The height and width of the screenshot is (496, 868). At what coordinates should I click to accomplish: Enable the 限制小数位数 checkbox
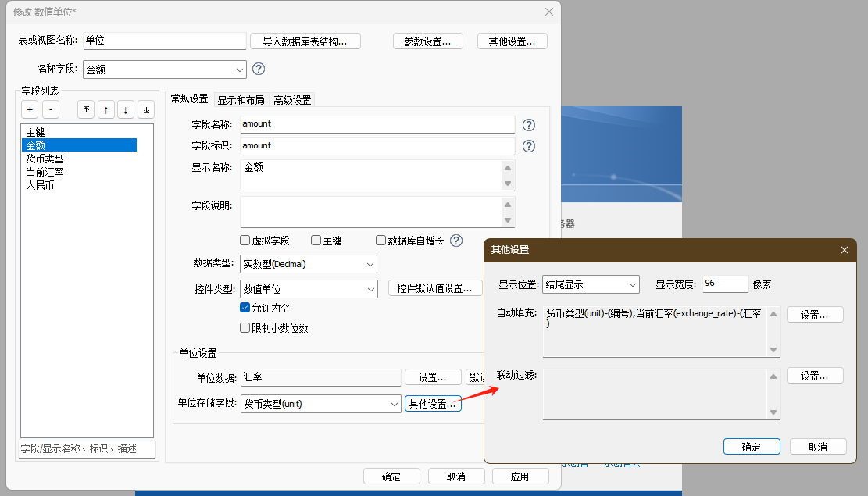[245, 328]
